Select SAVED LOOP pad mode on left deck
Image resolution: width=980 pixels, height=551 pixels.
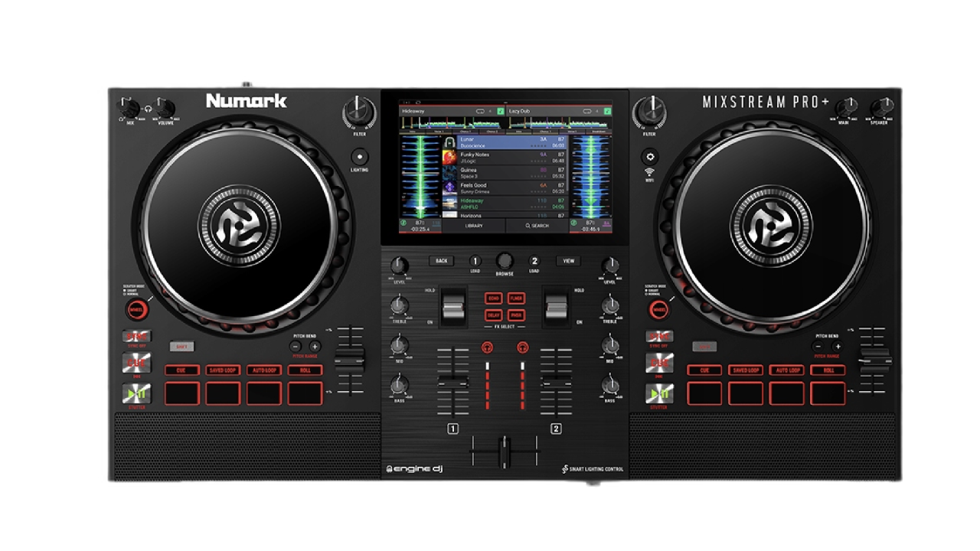click(223, 370)
